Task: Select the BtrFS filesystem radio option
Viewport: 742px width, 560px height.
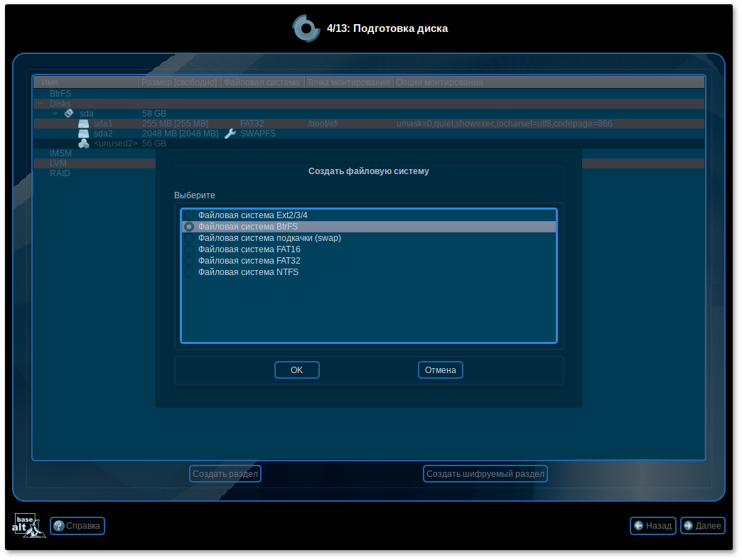Action: 189,227
